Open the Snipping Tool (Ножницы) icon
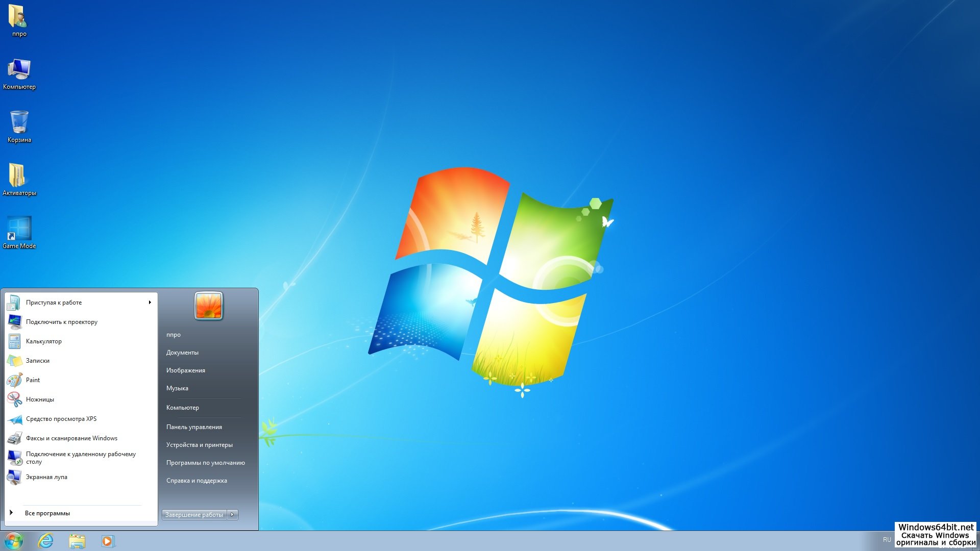Image resolution: width=980 pixels, height=551 pixels. 15,399
